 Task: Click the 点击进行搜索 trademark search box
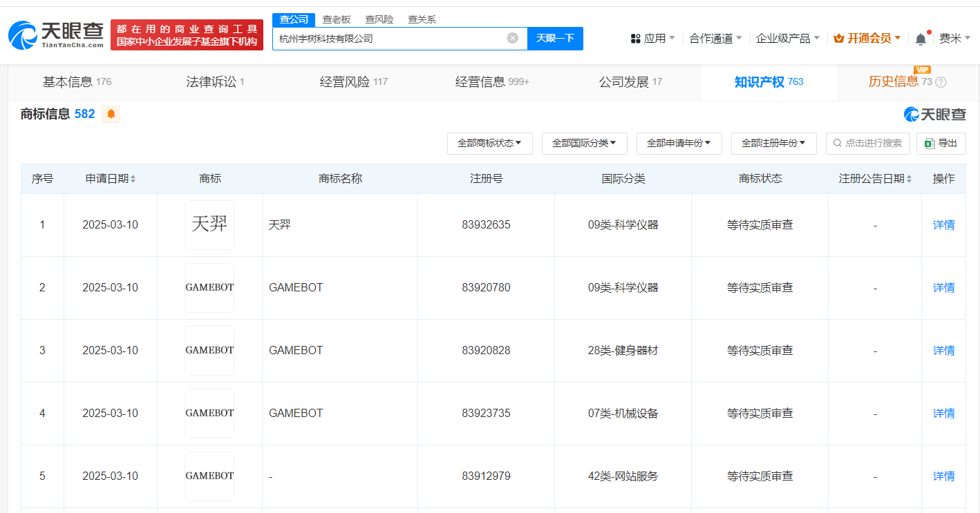[868, 143]
